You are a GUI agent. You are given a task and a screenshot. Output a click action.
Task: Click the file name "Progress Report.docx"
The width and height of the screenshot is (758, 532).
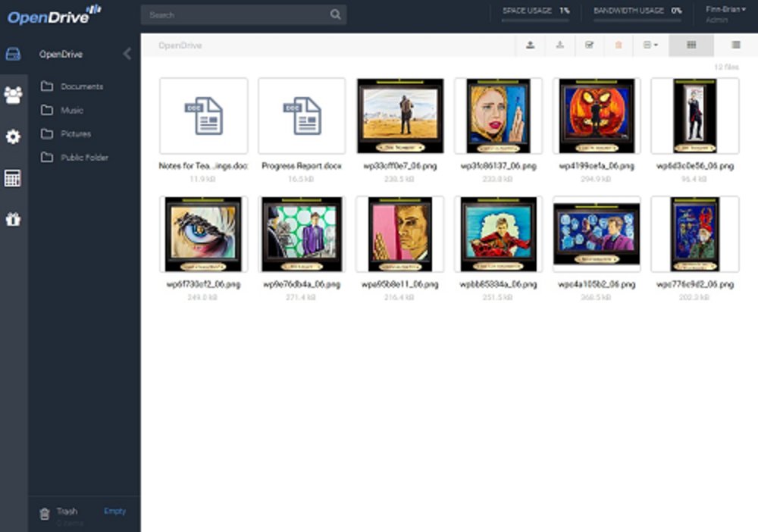tap(302, 166)
